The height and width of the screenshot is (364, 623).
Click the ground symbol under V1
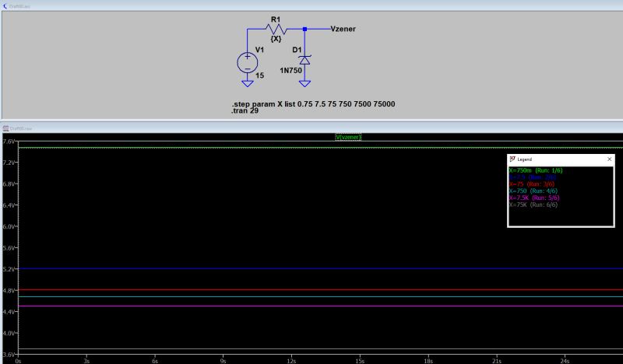point(247,83)
